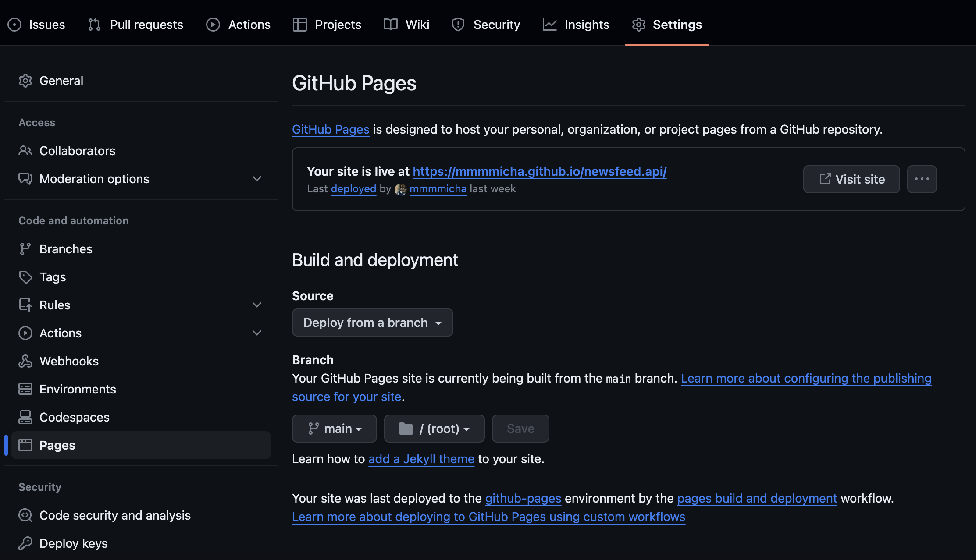Image resolution: width=976 pixels, height=560 pixels.
Task: Expand the Rules section chevron
Action: (x=257, y=305)
